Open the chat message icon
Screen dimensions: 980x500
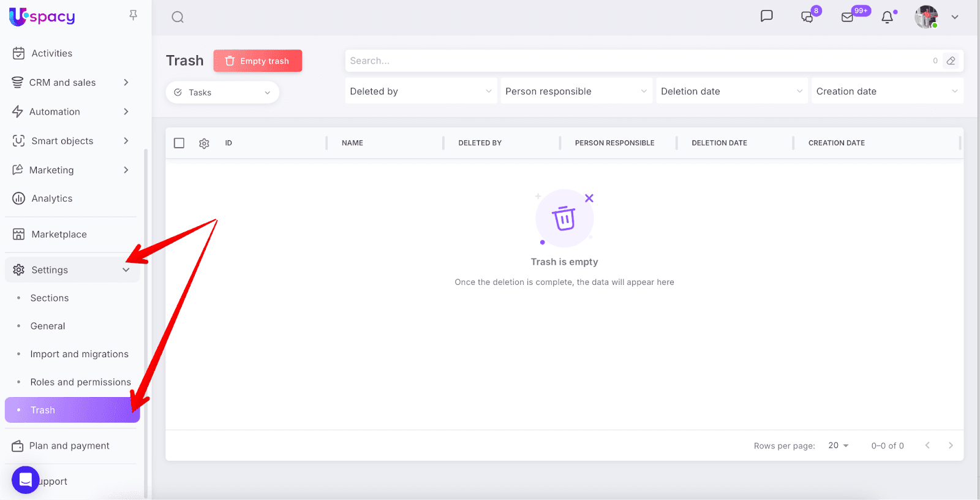(766, 17)
